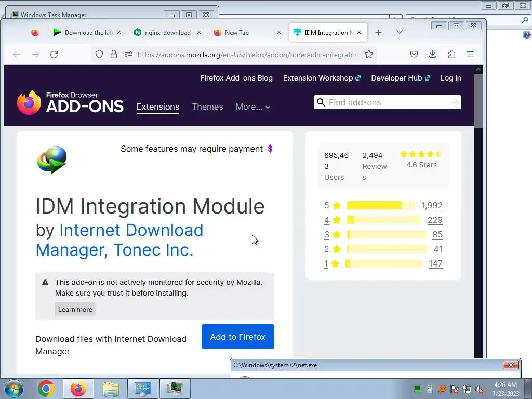
Task: Open the network tray icon
Action: click(467, 389)
